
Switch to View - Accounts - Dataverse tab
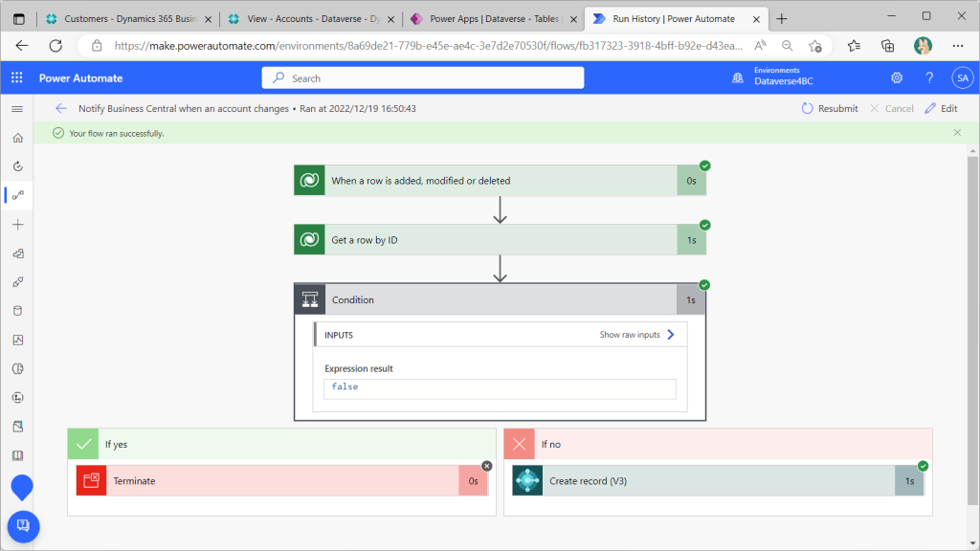[x=313, y=19]
